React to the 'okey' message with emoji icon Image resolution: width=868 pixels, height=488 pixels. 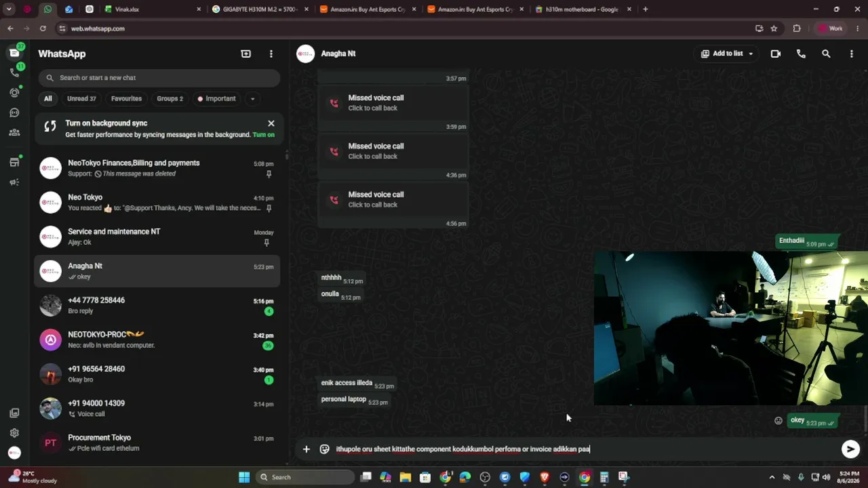tap(778, 421)
